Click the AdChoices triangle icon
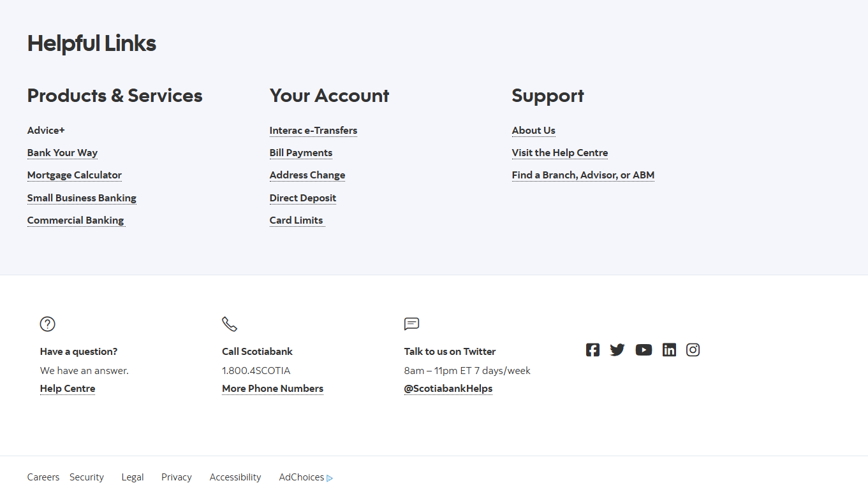This screenshot has height=490, width=868. pyautogui.click(x=330, y=478)
